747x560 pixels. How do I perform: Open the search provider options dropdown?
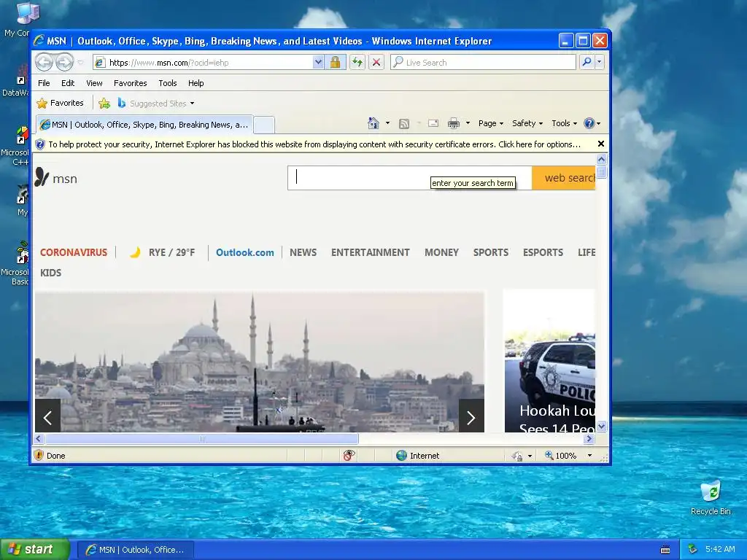click(600, 63)
